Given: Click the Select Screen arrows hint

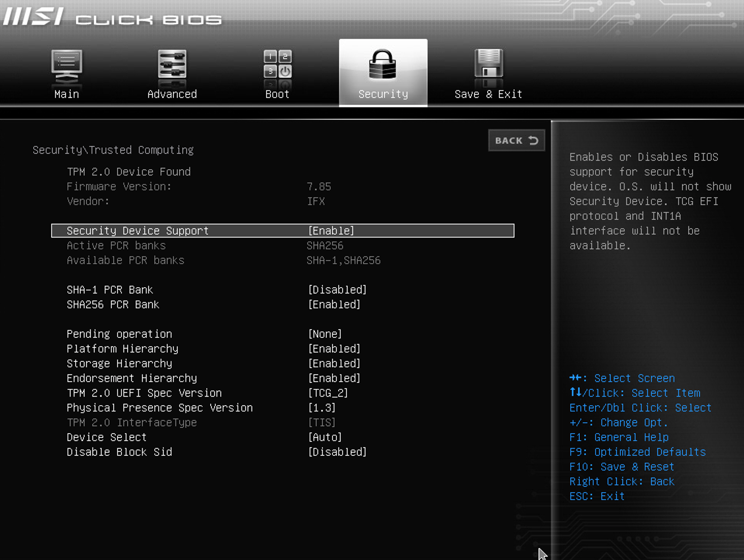Looking at the screenshot, I should coord(622,378).
